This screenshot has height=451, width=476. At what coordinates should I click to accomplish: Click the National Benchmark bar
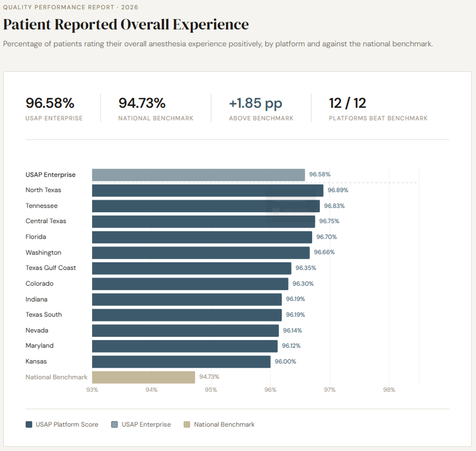143,377
